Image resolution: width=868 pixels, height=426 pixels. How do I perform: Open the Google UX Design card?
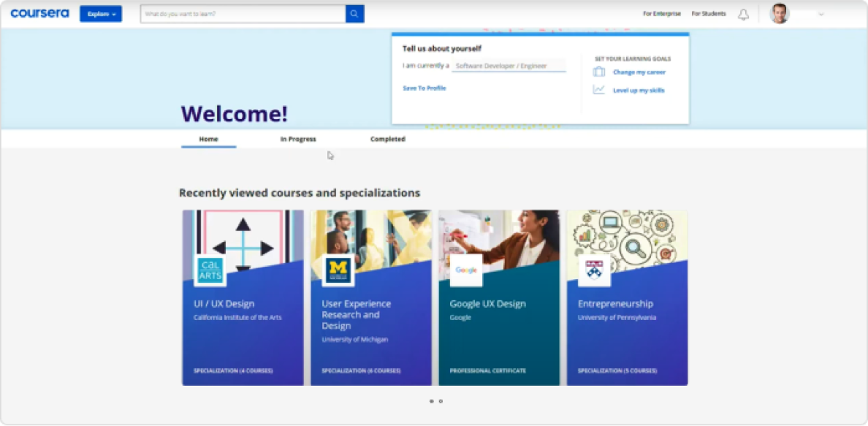(499, 297)
